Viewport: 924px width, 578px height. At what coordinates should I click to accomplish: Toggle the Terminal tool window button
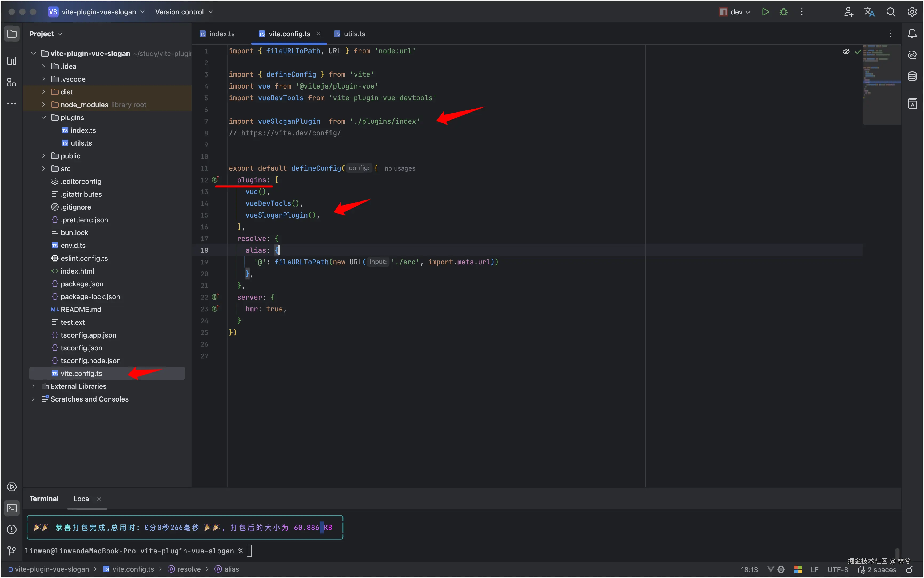pos(12,508)
